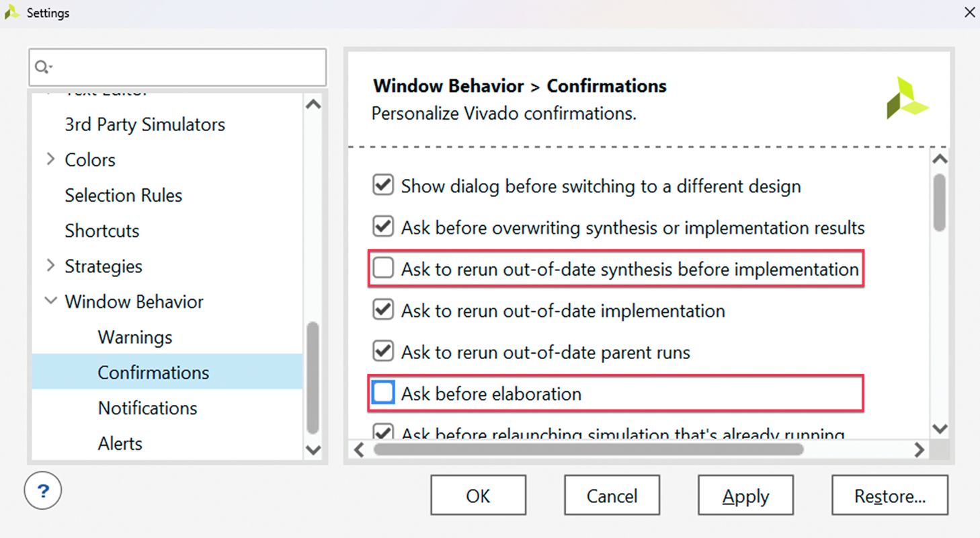Image resolution: width=980 pixels, height=538 pixels.
Task: Open Shortcuts settings page
Action: click(x=102, y=231)
